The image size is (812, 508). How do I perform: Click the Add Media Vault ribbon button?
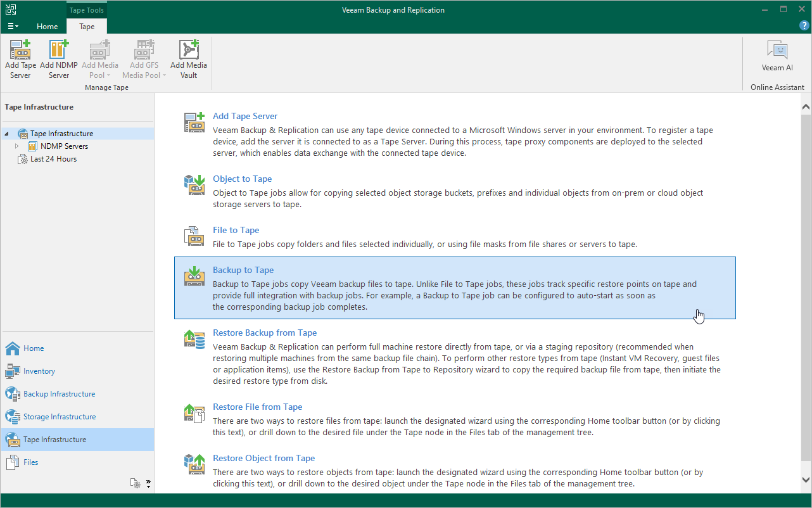pyautogui.click(x=189, y=59)
